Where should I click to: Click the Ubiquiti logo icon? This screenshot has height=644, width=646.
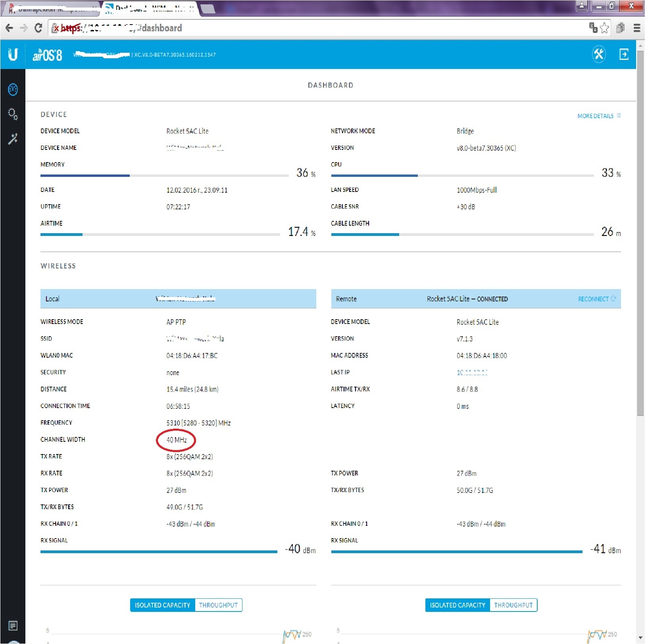[13, 54]
